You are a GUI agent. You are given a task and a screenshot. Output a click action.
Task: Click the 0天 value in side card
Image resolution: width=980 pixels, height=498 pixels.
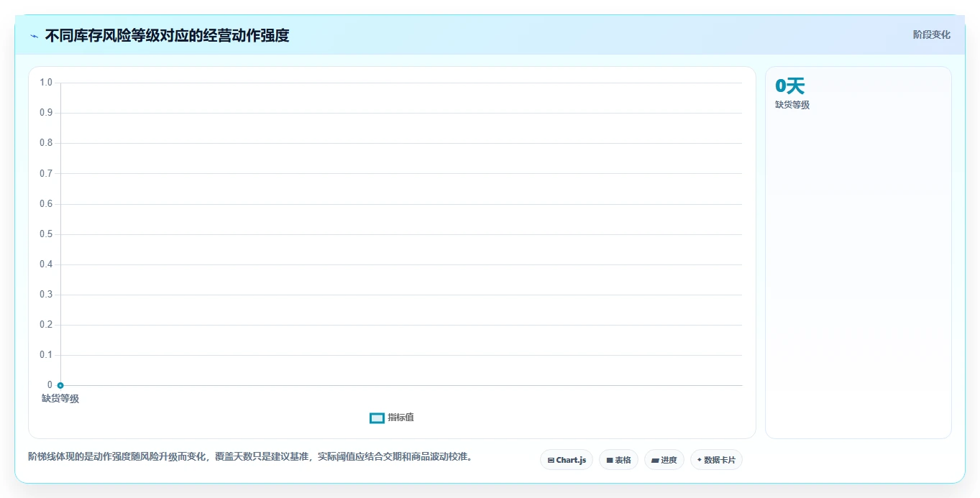click(789, 86)
